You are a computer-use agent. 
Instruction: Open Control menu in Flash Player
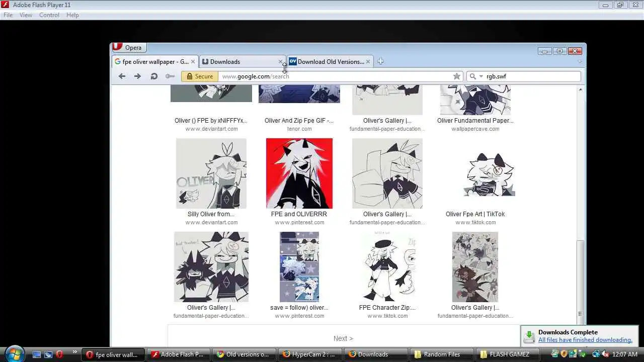pyautogui.click(x=49, y=15)
